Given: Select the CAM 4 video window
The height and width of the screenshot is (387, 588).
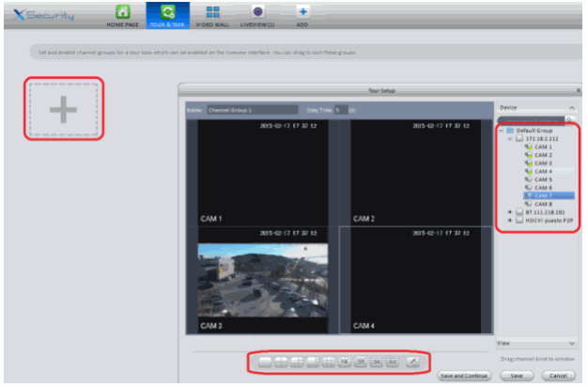Looking at the screenshot, I should (415, 280).
